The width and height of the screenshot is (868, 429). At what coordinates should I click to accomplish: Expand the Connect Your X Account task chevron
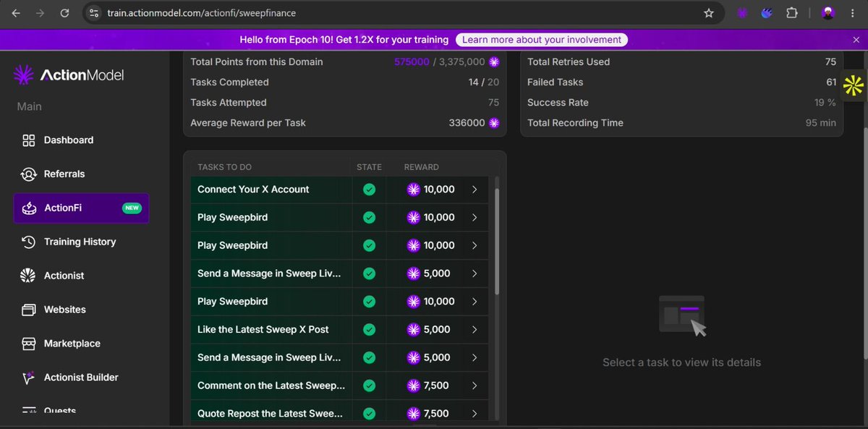coord(475,190)
